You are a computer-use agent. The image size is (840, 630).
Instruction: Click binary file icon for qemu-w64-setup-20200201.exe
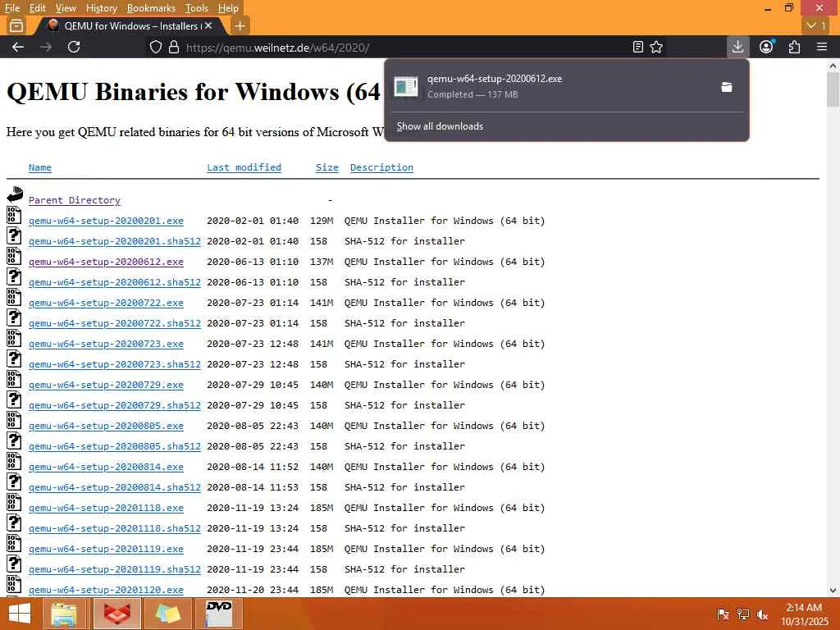pos(14,215)
